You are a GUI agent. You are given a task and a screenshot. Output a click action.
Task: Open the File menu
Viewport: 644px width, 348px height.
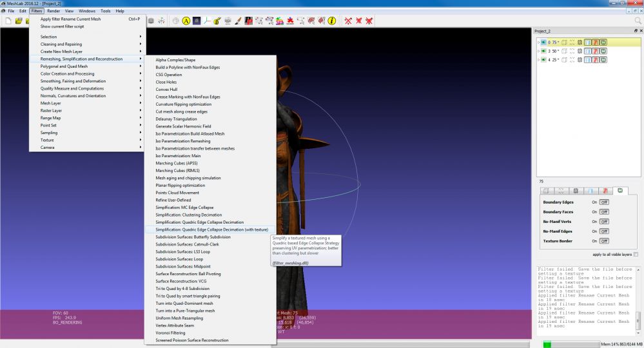[x=11, y=11]
